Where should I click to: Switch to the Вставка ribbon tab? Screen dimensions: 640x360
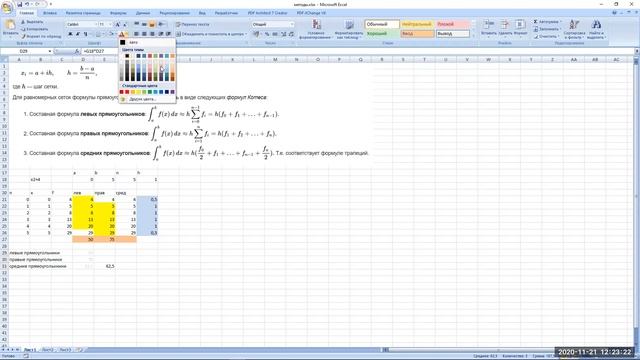pyautogui.click(x=50, y=13)
